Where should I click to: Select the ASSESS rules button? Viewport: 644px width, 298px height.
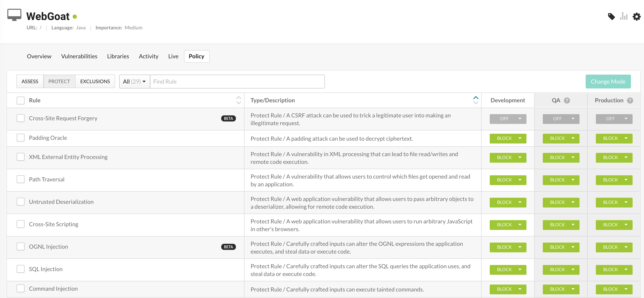(x=30, y=82)
